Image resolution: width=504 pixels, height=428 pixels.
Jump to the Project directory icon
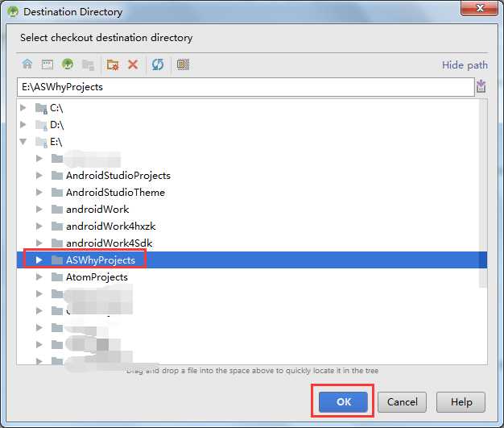click(68, 64)
